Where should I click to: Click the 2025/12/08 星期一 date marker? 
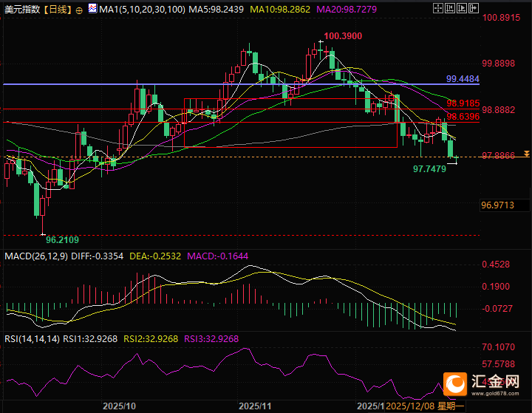coord(425,406)
